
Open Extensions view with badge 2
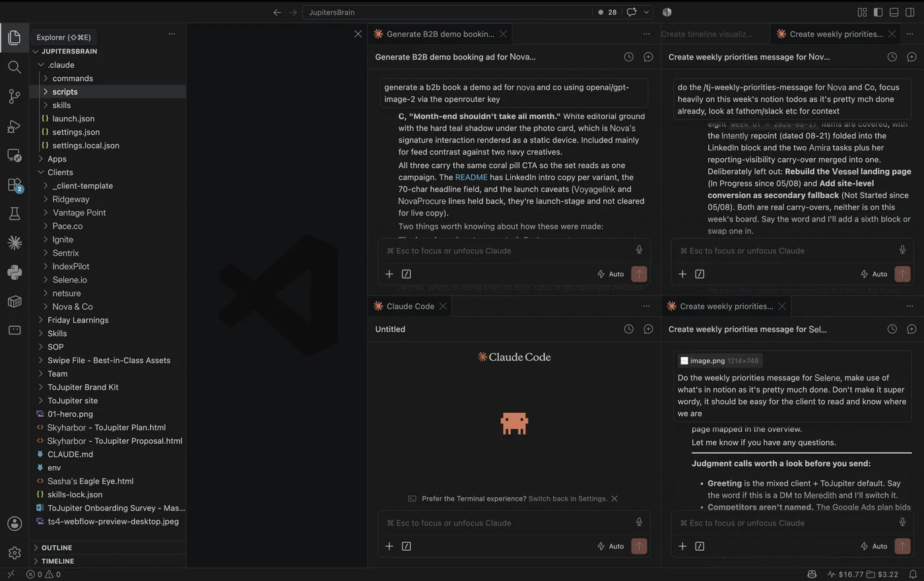(x=15, y=185)
